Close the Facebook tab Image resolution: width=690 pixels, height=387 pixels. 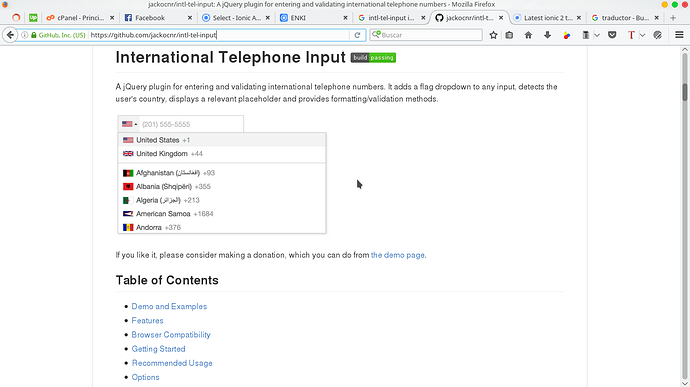(x=190, y=18)
